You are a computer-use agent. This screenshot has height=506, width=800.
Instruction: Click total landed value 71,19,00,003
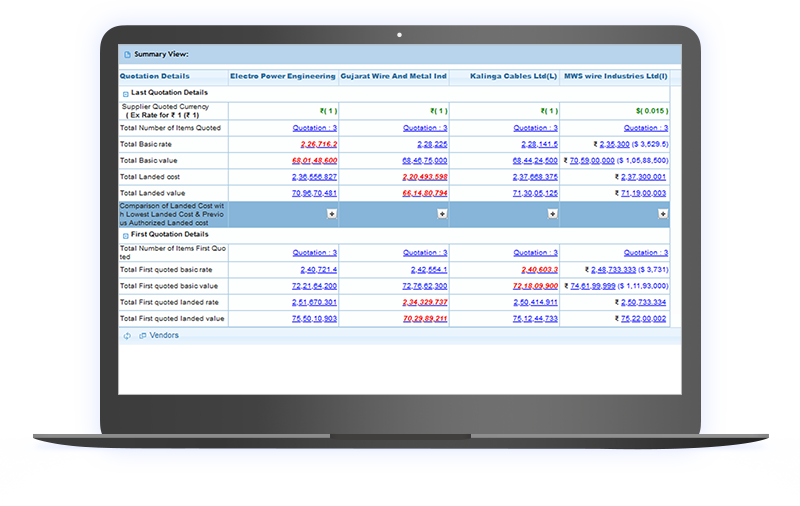[x=643, y=193]
